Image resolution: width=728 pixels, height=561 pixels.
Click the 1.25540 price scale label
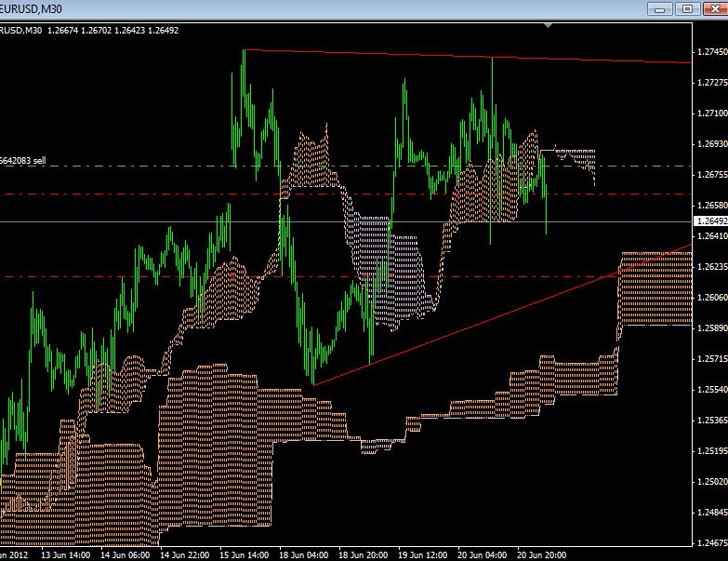click(x=712, y=390)
